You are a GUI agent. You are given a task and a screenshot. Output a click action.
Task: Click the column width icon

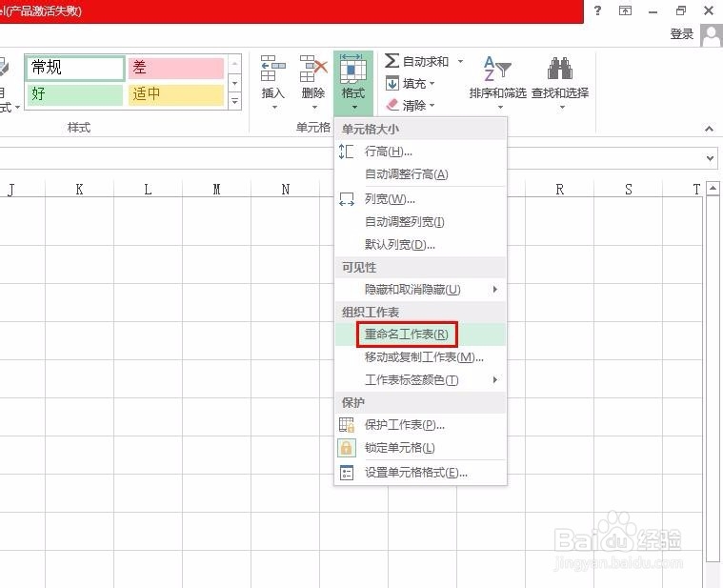(347, 199)
